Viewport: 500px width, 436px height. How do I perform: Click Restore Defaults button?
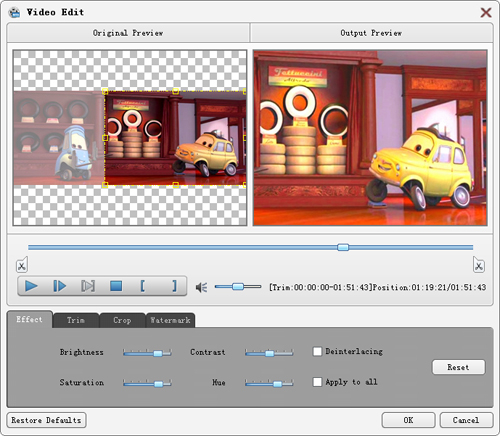point(46,420)
